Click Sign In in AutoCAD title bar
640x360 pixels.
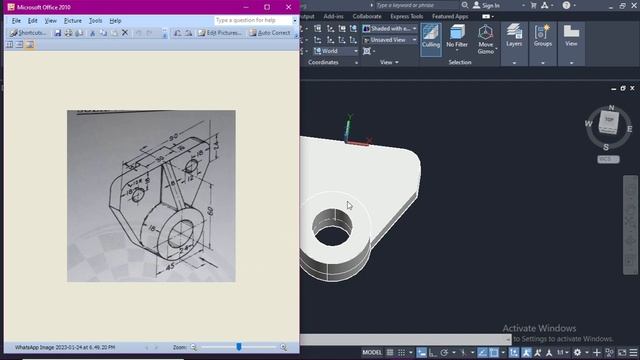tap(486, 5)
